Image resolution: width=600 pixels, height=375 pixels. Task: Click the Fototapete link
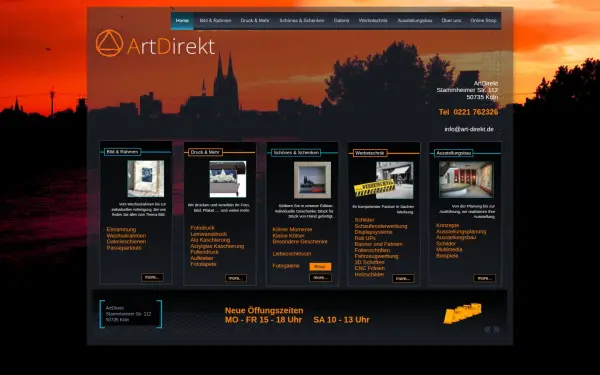203,264
